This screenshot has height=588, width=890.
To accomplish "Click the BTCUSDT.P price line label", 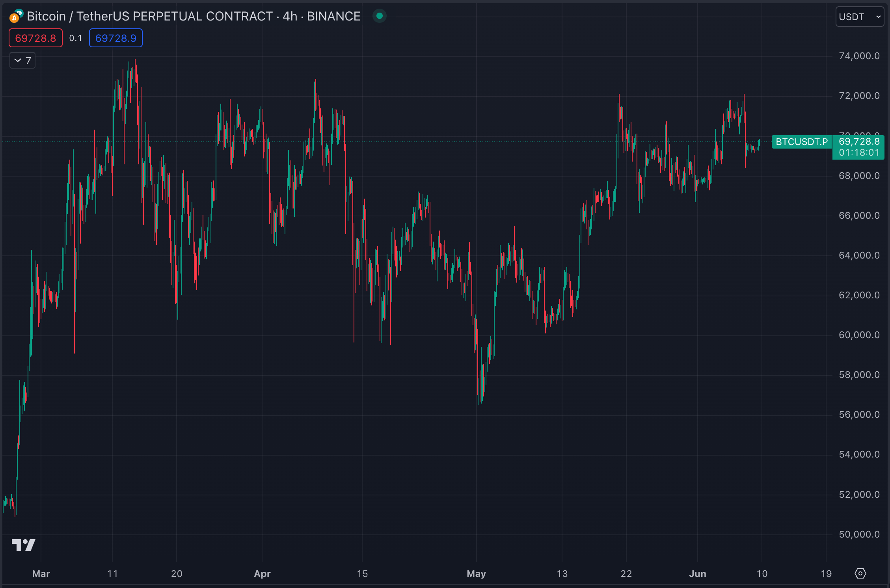I will click(801, 142).
